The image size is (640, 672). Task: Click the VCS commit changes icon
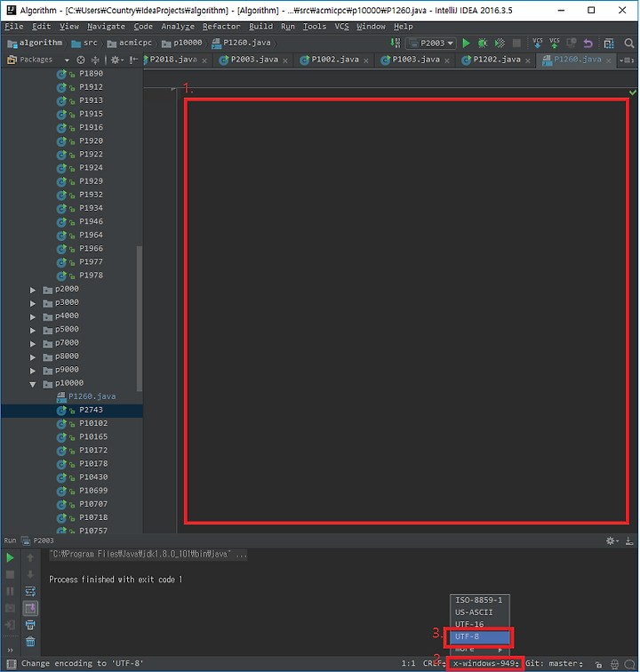click(x=555, y=43)
